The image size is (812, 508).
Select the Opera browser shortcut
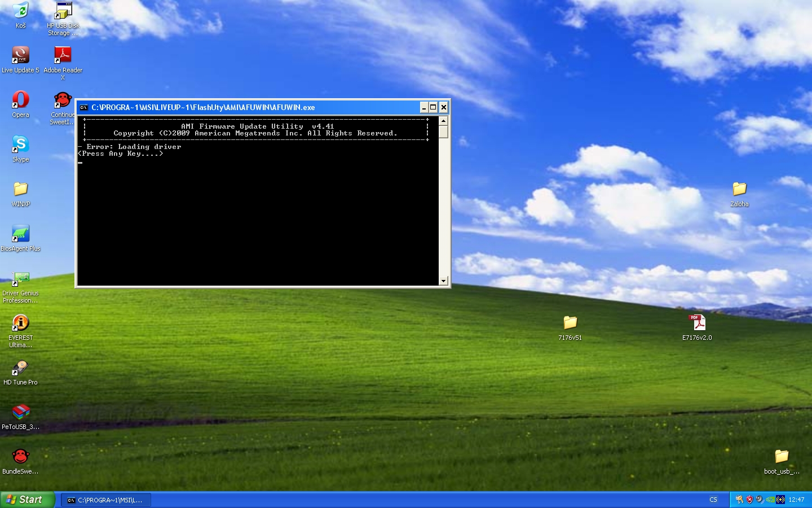(20, 104)
